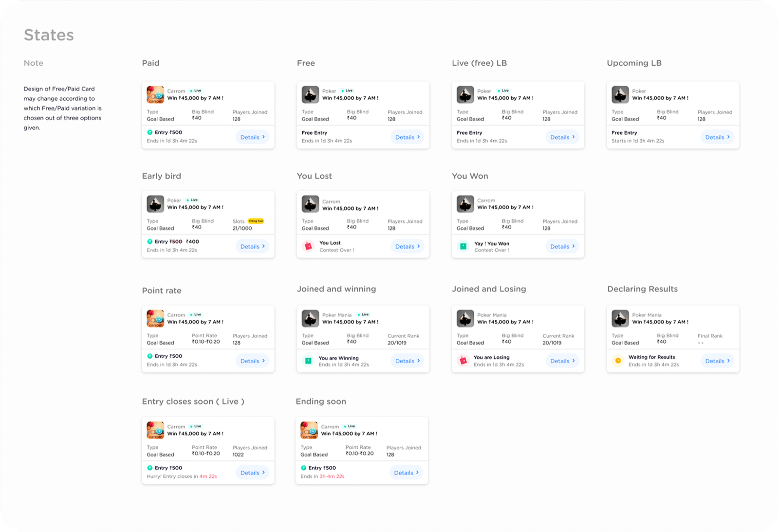Click 'Free Entry' on the Free card
Image resolution: width=779 pixels, height=532 pixels.
click(x=314, y=133)
